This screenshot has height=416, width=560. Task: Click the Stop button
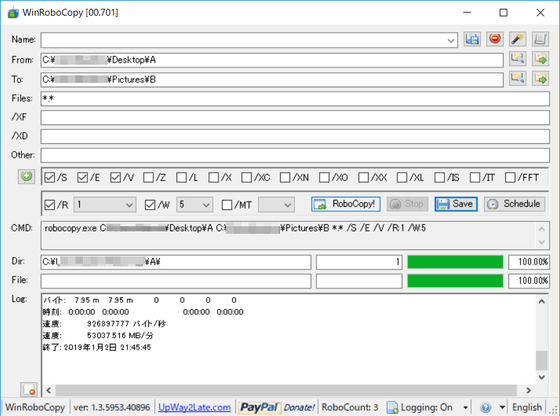coord(407,204)
